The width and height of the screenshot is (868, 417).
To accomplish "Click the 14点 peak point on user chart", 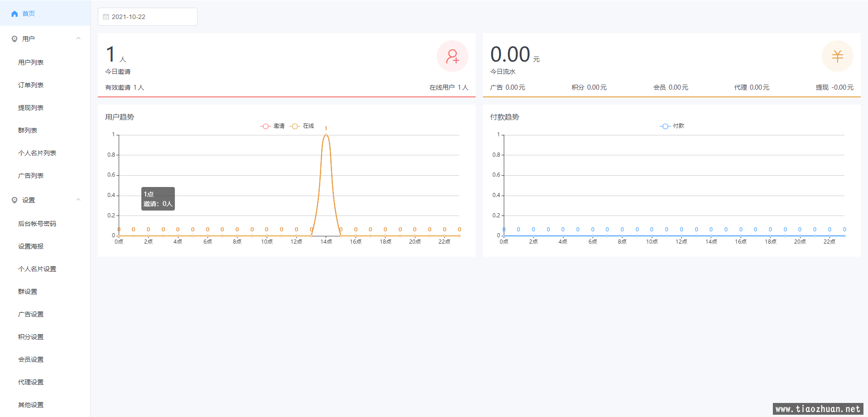I will click(326, 135).
